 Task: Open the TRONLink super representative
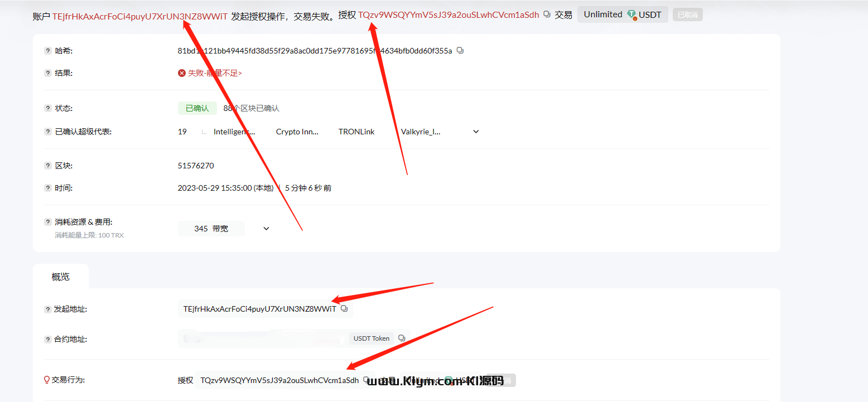click(x=356, y=132)
